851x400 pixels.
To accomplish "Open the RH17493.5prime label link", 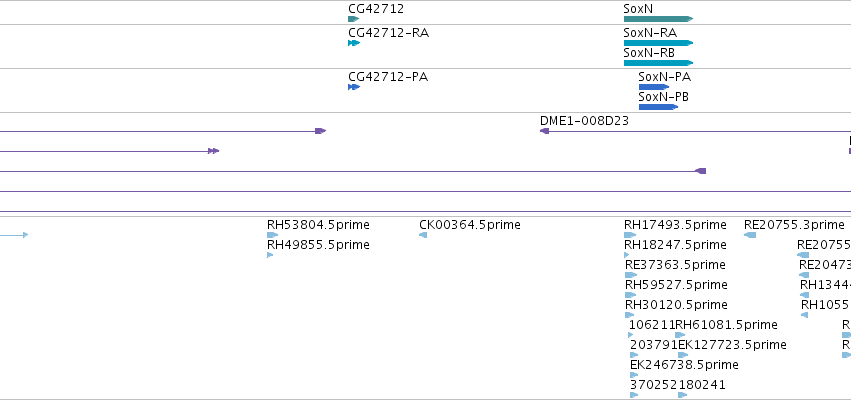I will [x=675, y=225].
